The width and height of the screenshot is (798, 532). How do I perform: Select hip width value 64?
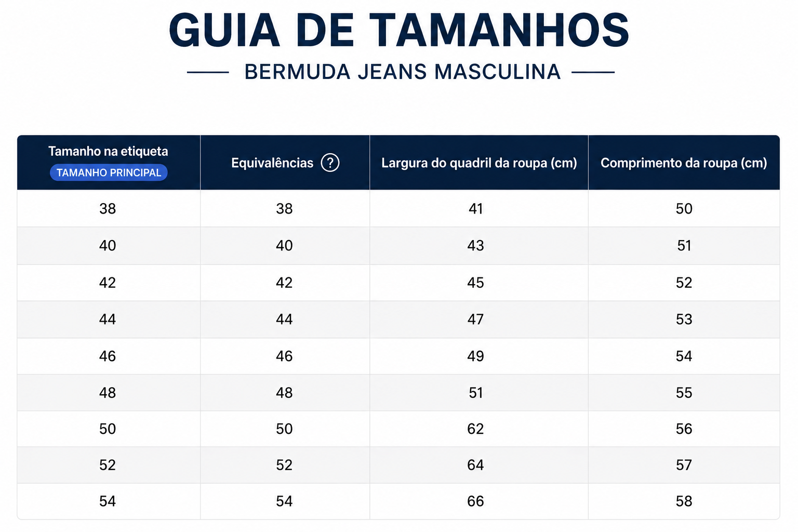pos(475,464)
